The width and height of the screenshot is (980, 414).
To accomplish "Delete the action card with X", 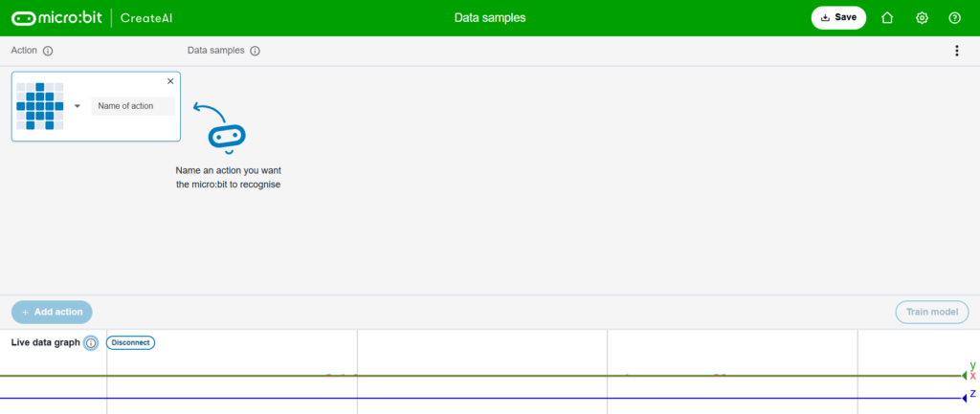I will 170,81.
